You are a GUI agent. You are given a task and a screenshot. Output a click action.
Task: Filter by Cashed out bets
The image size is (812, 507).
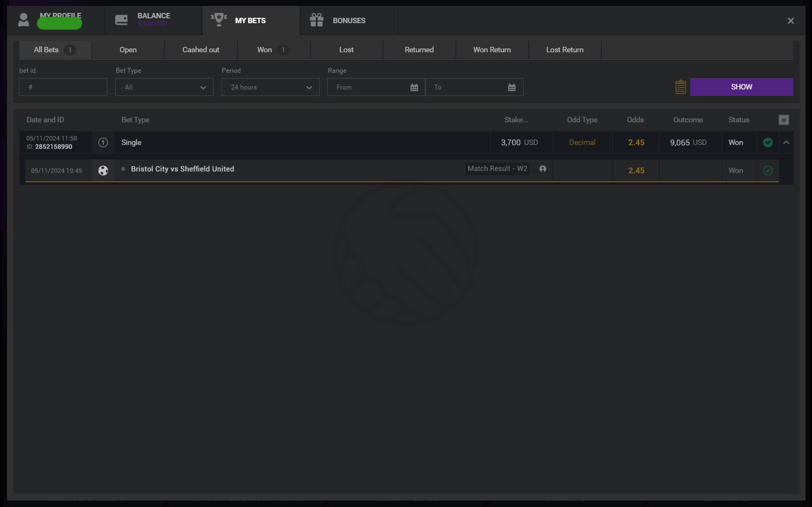[201, 50]
